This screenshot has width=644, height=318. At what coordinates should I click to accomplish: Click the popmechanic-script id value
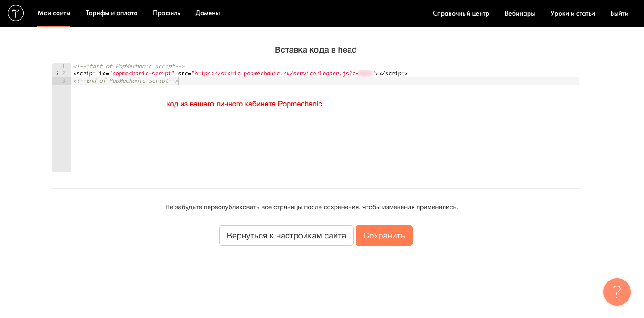[142, 74]
